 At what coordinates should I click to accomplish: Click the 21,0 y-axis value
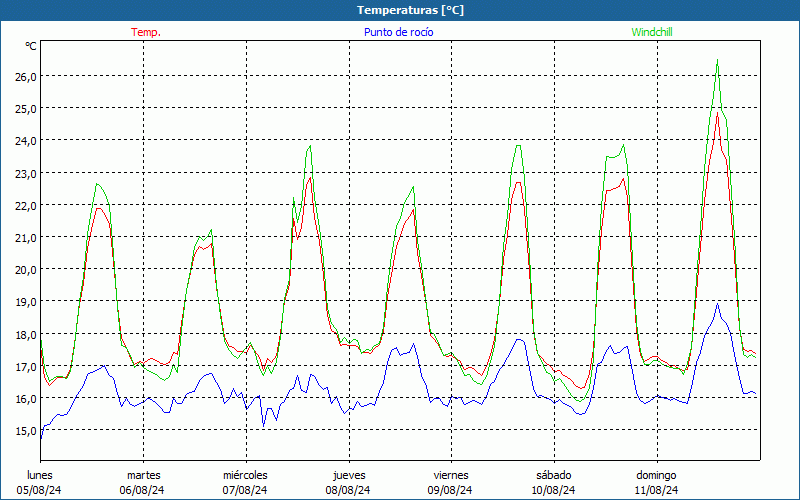[x=25, y=237]
